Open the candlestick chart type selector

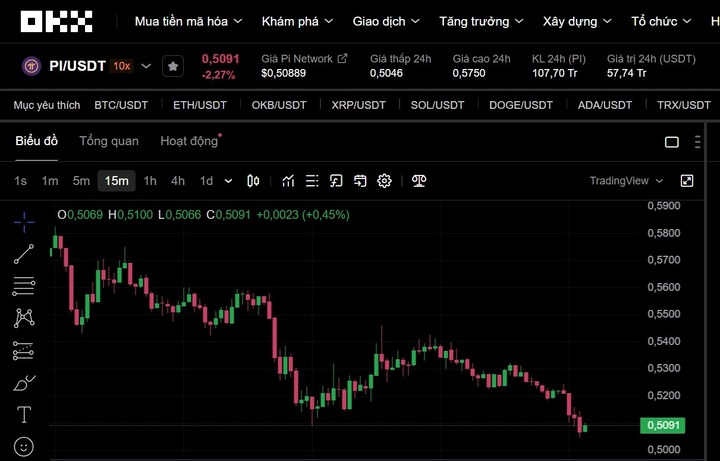(253, 181)
